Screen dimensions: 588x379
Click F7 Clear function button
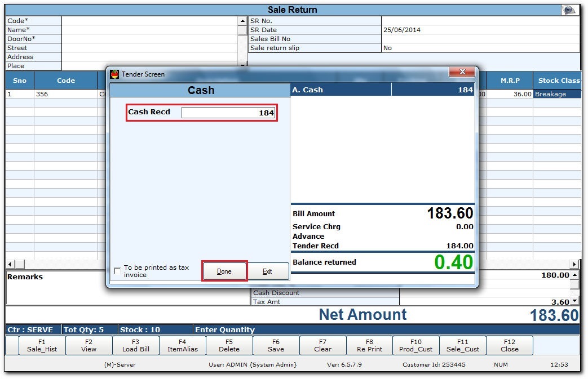point(323,345)
